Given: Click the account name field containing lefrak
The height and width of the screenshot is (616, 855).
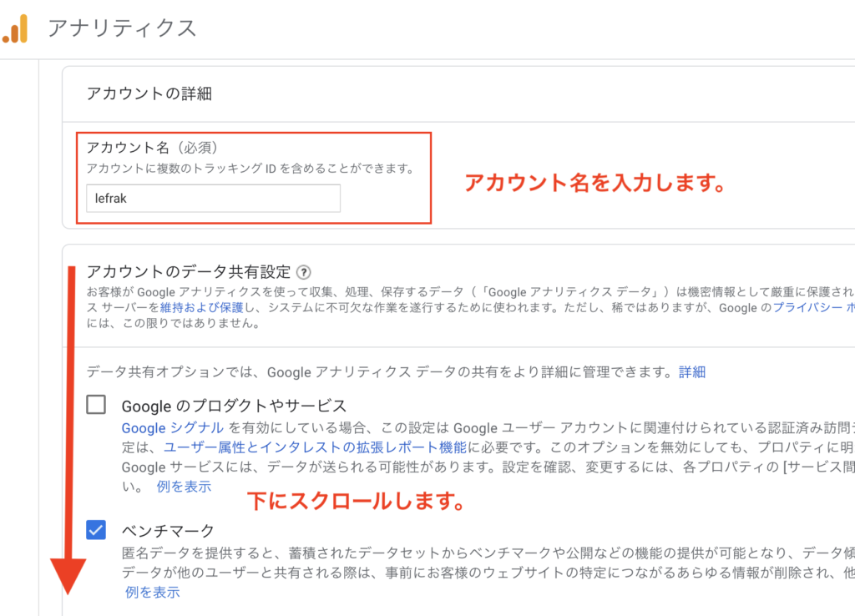Looking at the screenshot, I should point(213,199).
